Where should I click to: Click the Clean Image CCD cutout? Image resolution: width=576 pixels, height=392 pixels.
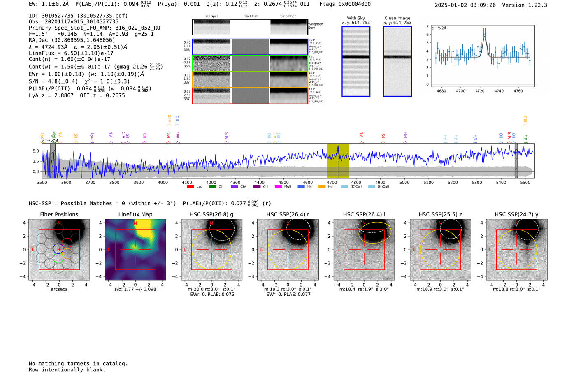click(x=397, y=61)
